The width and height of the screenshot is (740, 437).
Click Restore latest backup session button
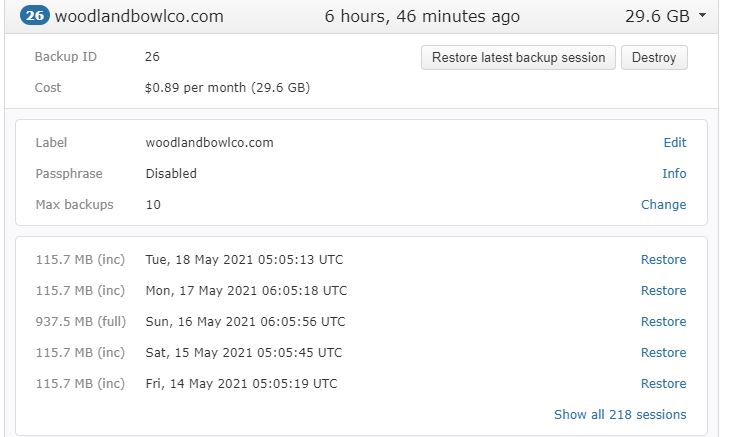click(x=518, y=58)
